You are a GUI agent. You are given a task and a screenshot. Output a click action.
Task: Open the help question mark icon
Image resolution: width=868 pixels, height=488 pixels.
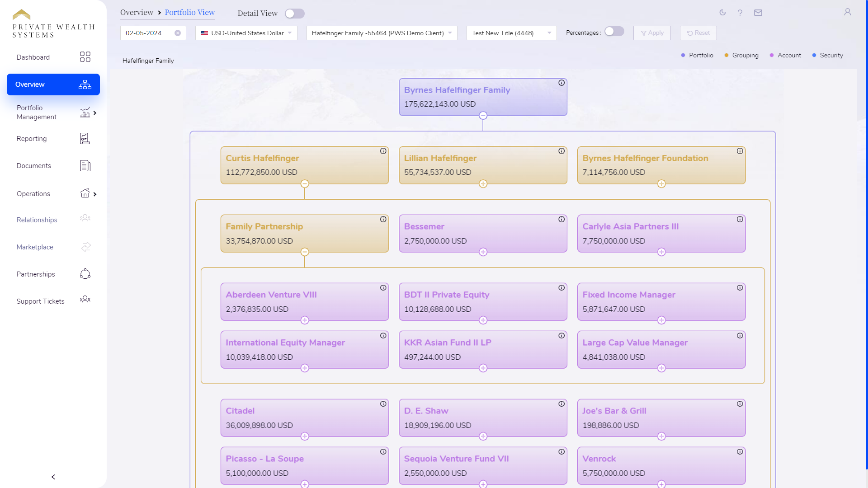(x=740, y=13)
